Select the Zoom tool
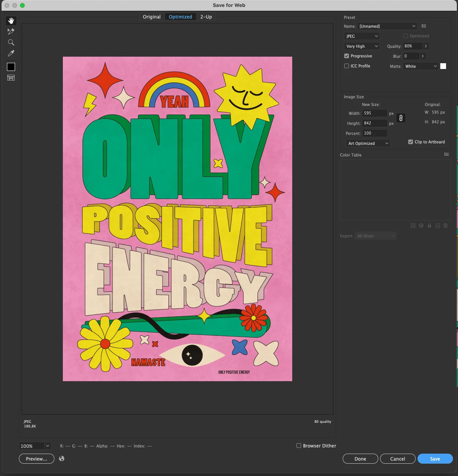458x476 pixels. tap(11, 42)
